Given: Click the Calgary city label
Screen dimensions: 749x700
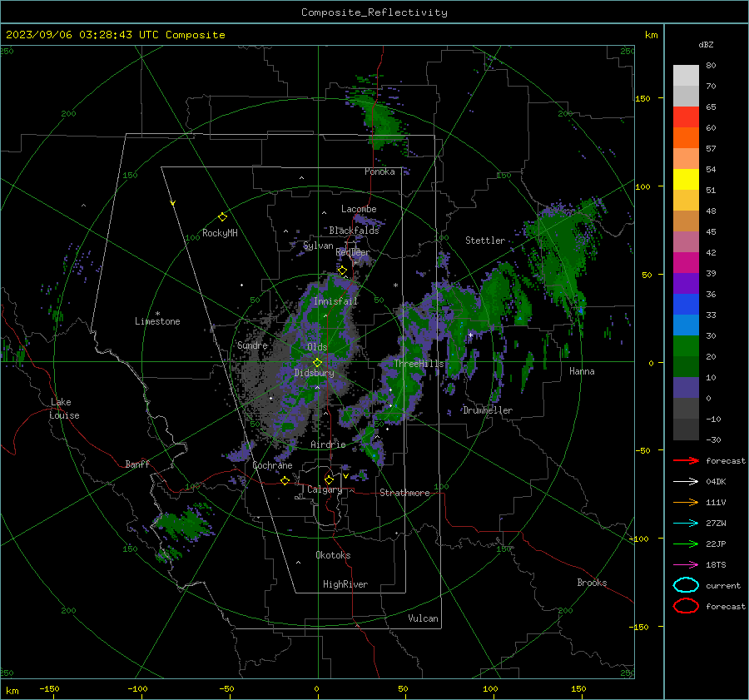Looking at the screenshot, I should point(325,489).
